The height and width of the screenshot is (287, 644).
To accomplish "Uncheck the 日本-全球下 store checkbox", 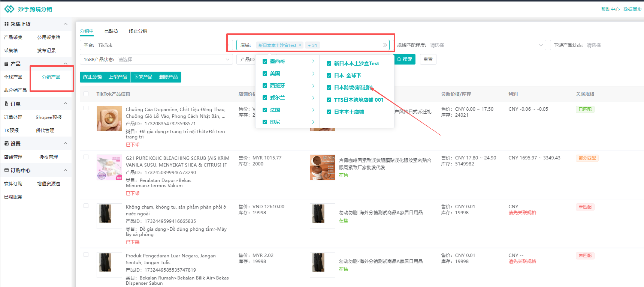I will pyautogui.click(x=329, y=75).
